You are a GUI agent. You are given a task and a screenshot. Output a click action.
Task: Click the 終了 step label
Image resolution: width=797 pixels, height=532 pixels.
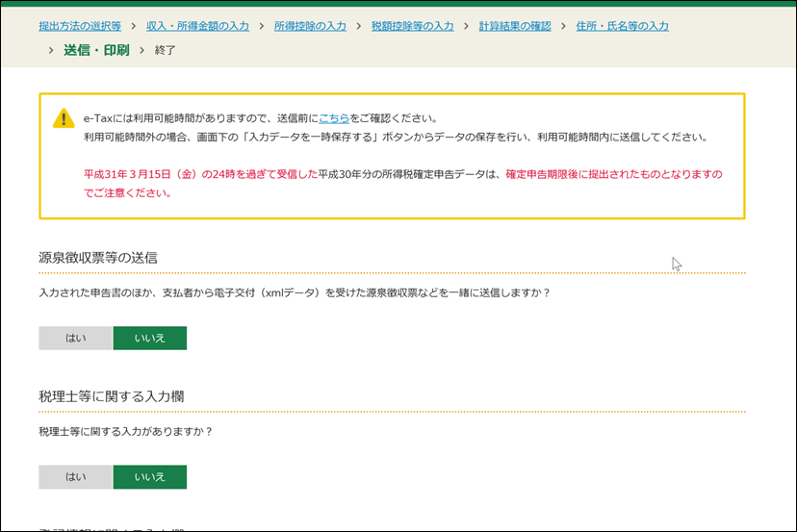point(166,50)
